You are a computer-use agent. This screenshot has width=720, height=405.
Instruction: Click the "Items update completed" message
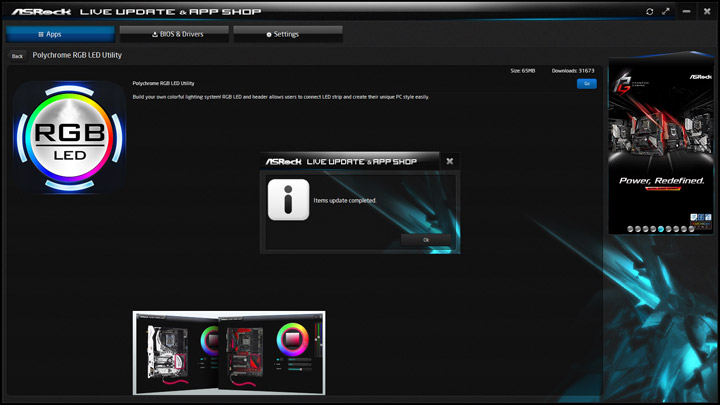[x=344, y=201]
